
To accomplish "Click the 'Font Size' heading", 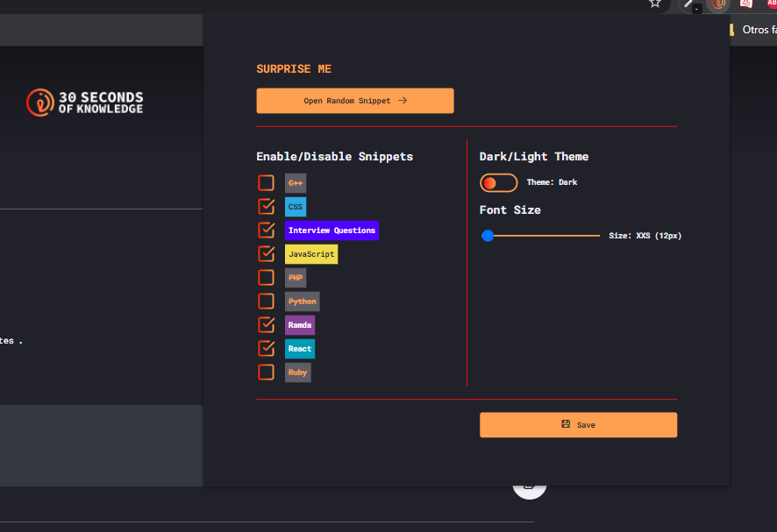I will [x=510, y=210].
